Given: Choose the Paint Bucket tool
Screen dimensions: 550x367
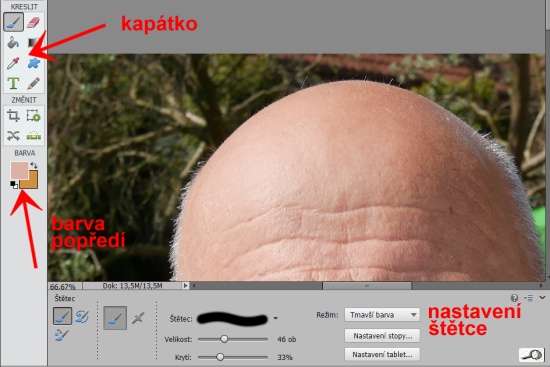Looking at the screenshot, I should pos(14,43).
